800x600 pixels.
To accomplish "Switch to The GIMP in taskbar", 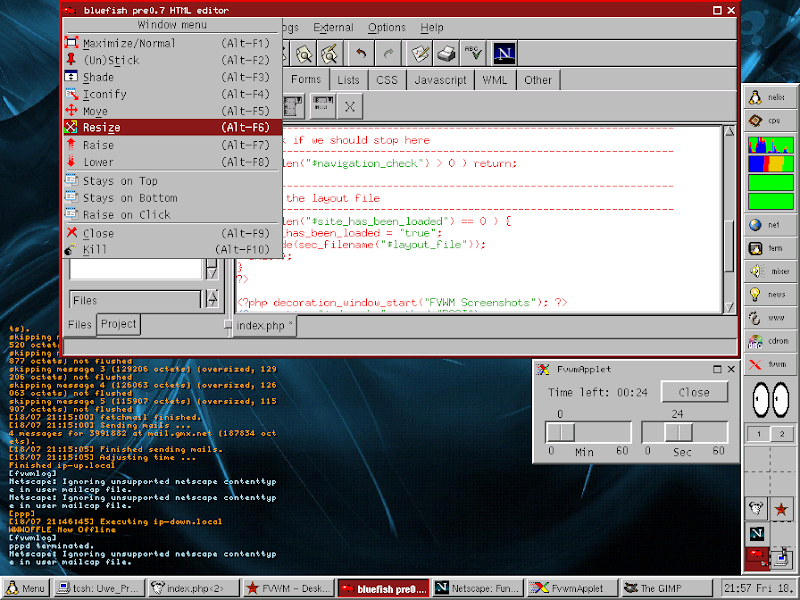I will [665, 588].
